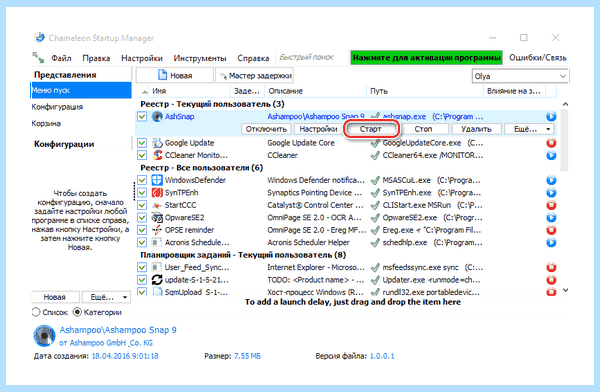
Task: Click the green program activation button
Action: click(426, 58)
